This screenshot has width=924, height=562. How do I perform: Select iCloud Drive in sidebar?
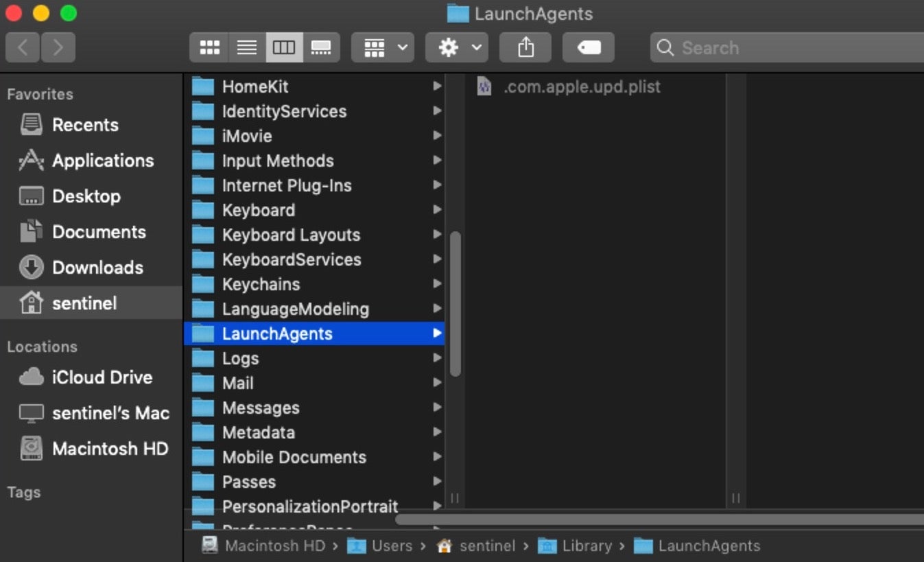click(102, 377)
